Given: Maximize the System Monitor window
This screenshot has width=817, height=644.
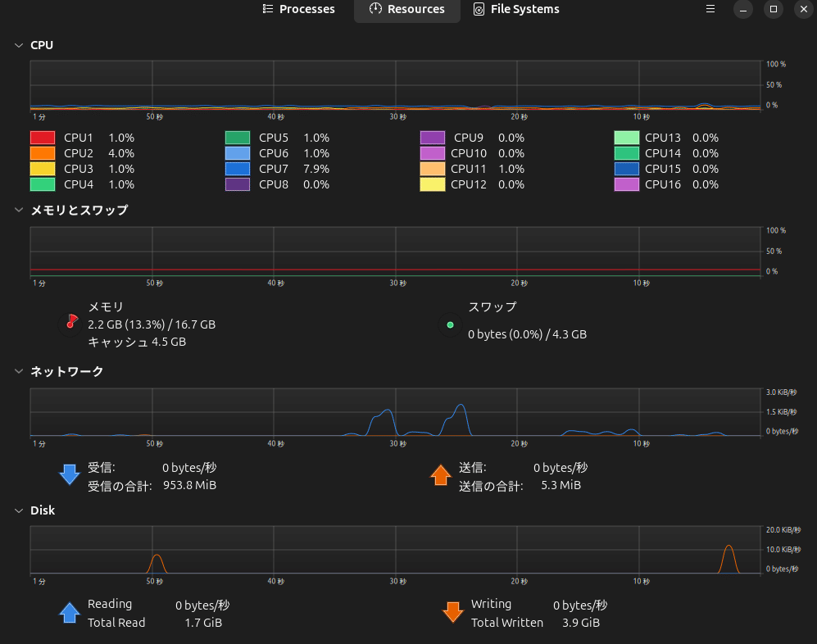Looking at the screenshot, I should tap(774, 9).
